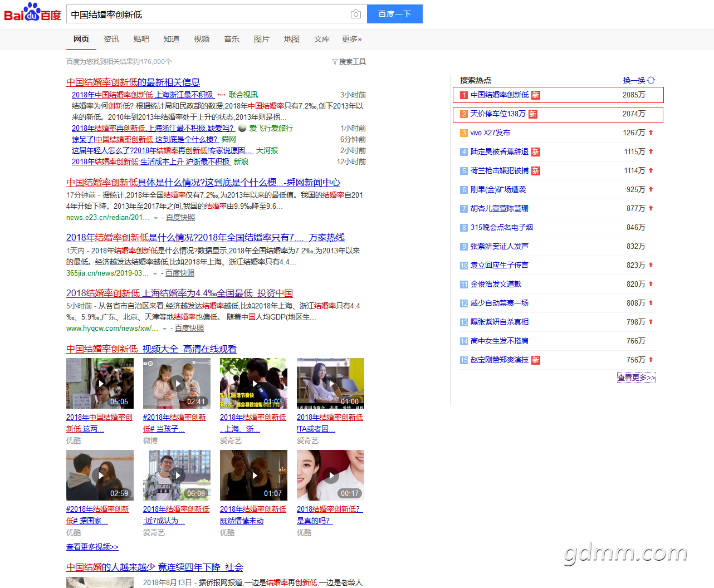This screenshot has height=588, width=714.
Task: Open the 视频 tab
Action: [x=202, y=39]
